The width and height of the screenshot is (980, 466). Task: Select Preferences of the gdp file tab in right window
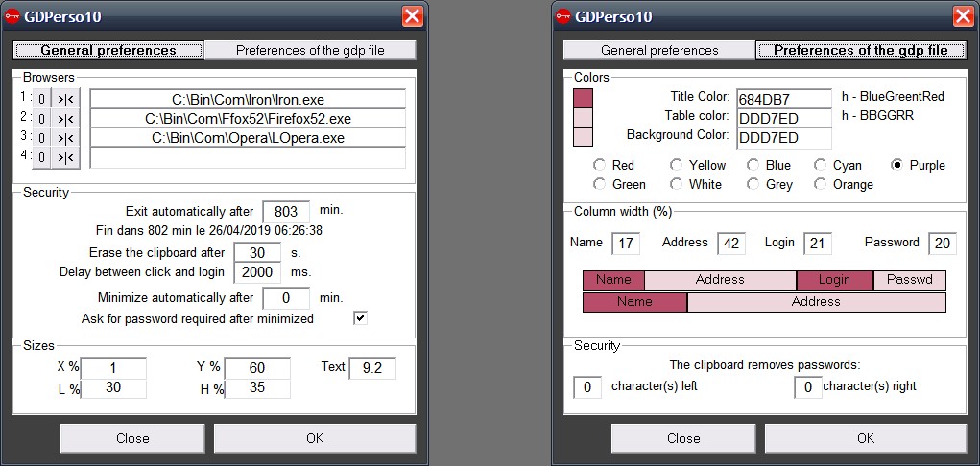point(861,51)
